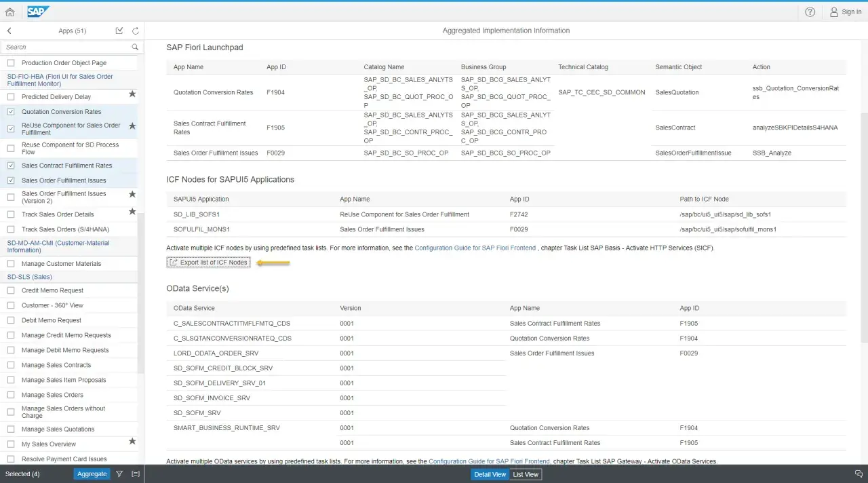This screenshot has height=483, width=868.
Task: Click the select-all apps icon
Action: click(119, 31)
